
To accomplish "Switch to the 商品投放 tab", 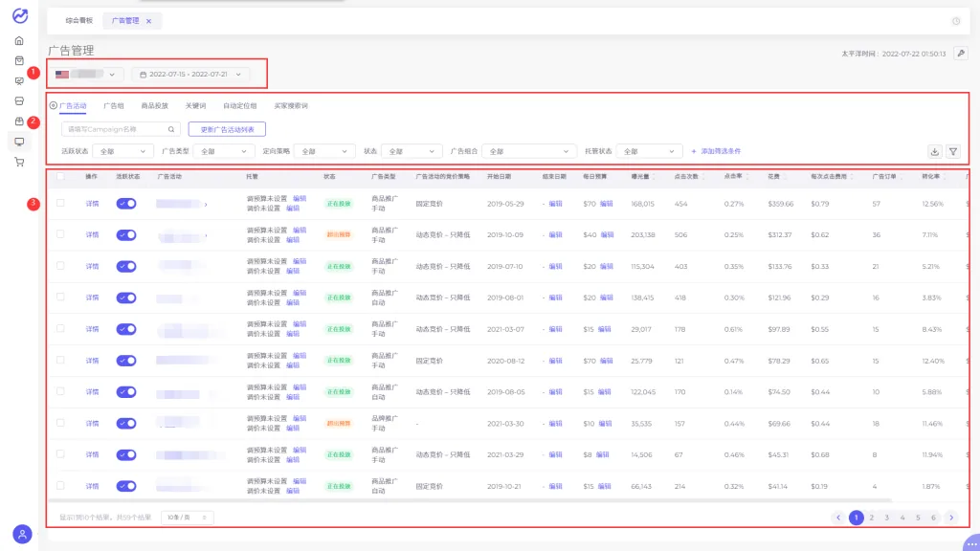I will tap(154, 106).
